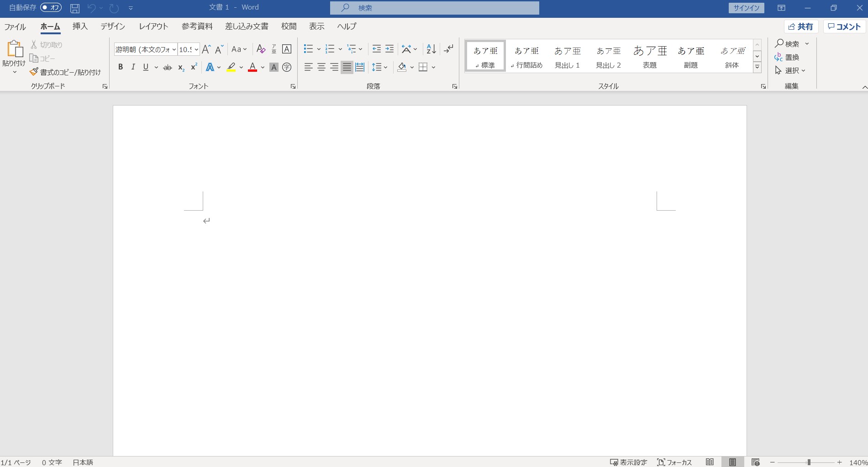Switch to Read Mode view in status bar

pos(710,462)
